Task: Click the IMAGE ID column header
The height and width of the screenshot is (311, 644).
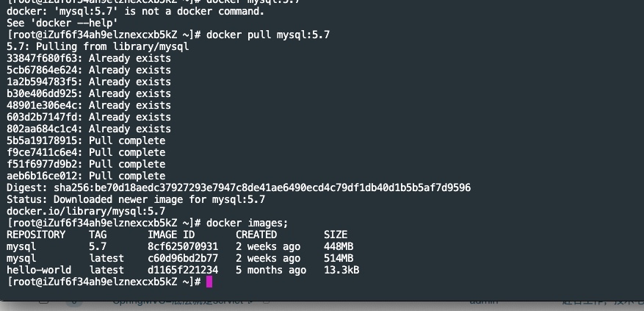Action: 174,235
